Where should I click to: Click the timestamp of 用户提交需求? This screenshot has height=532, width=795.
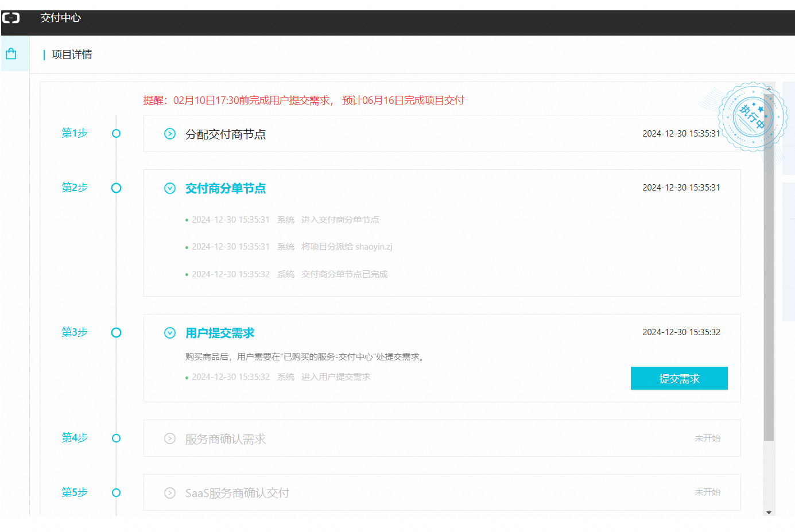tap(681, 332)
